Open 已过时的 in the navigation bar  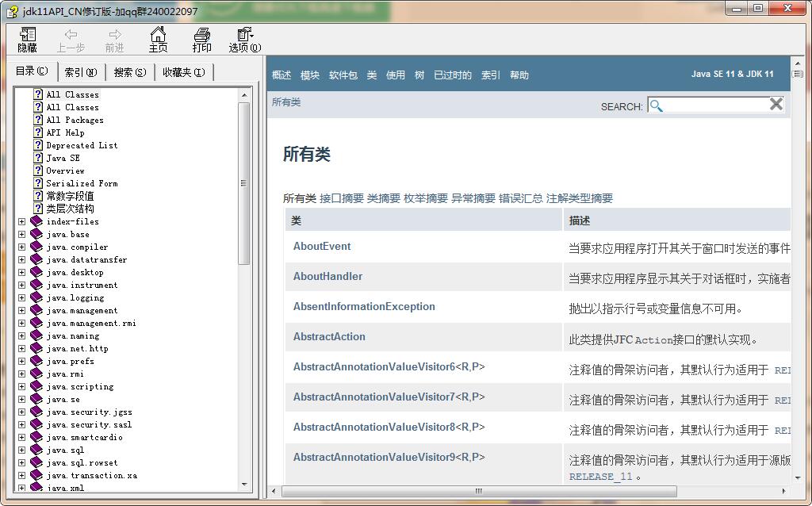point(453,75)
